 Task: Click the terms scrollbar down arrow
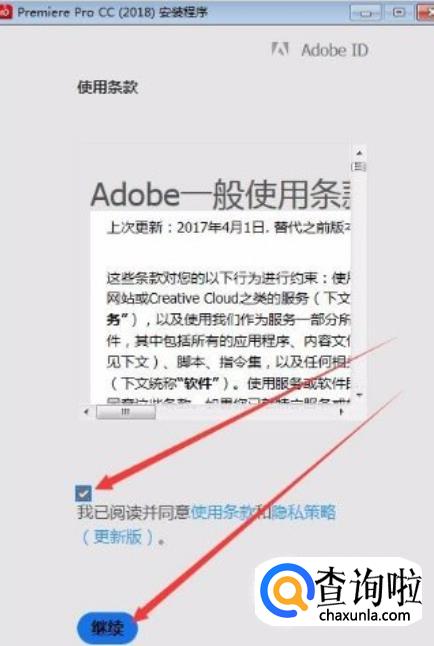point(359,395)
